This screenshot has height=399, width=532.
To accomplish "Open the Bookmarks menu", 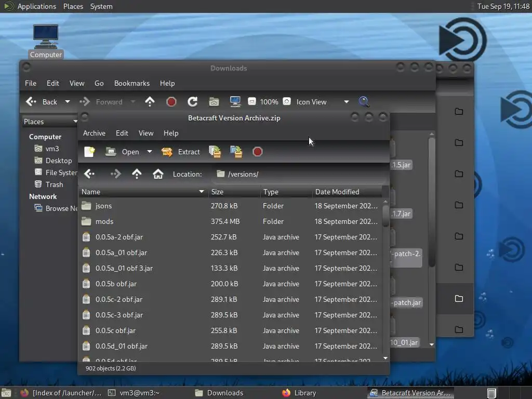I will click(131, 84).
